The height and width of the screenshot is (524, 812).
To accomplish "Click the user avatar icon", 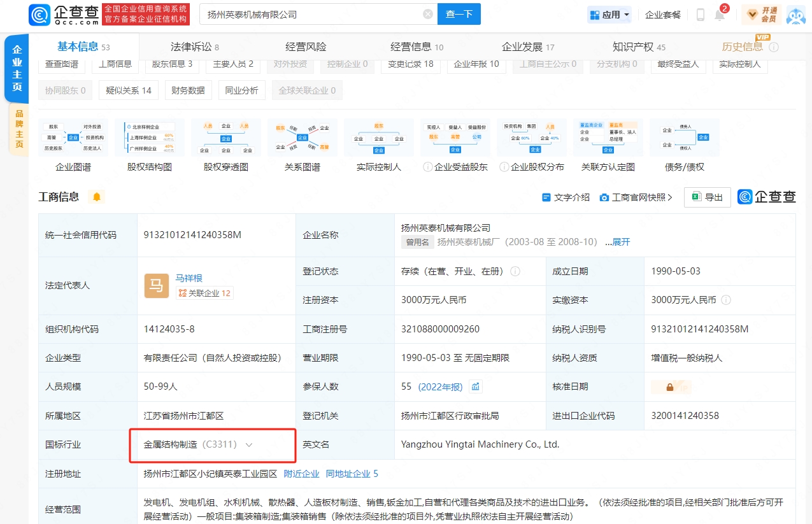I will (796, 15).
